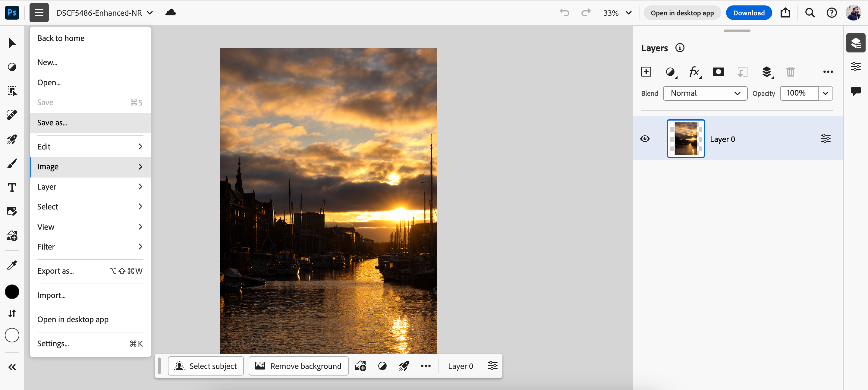868x390 pixels.
Task: Open the layer effects (fx) options
Action: [x=694, y=72]
